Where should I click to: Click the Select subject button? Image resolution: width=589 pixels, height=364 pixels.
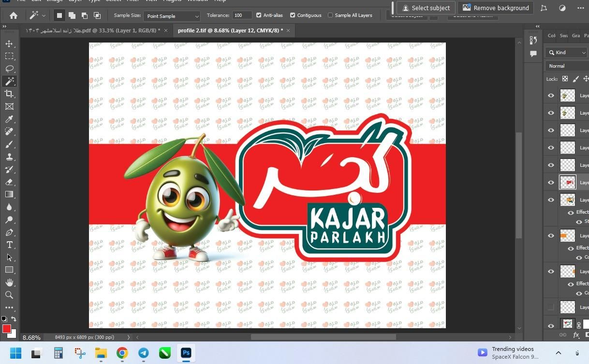tap(426, 8)
